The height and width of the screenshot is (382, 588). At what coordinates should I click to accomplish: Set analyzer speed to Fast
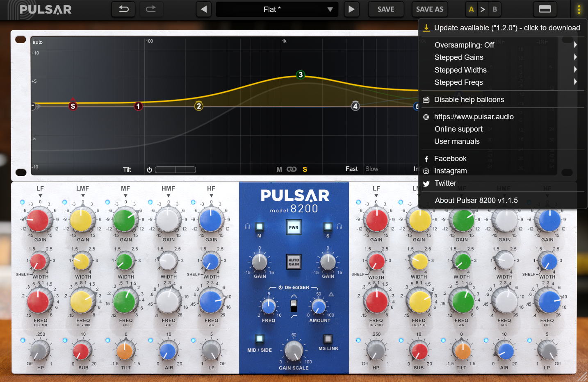coord(351,169)
